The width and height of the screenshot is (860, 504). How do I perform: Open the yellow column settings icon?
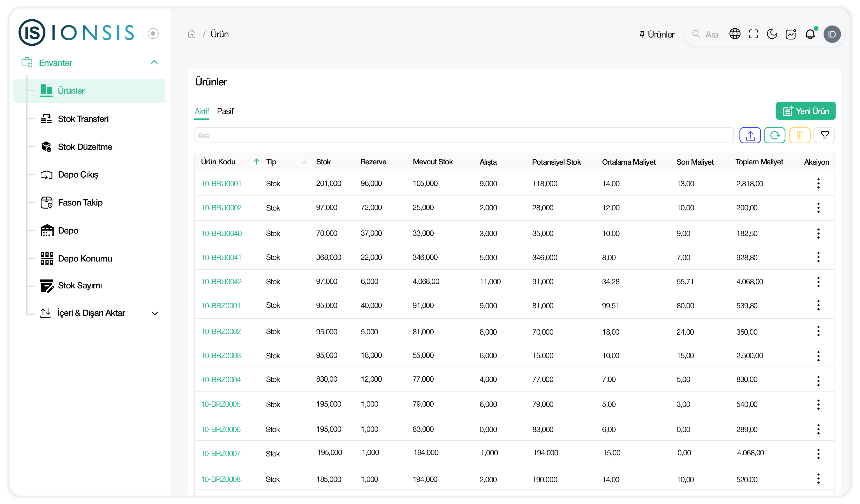800,136
